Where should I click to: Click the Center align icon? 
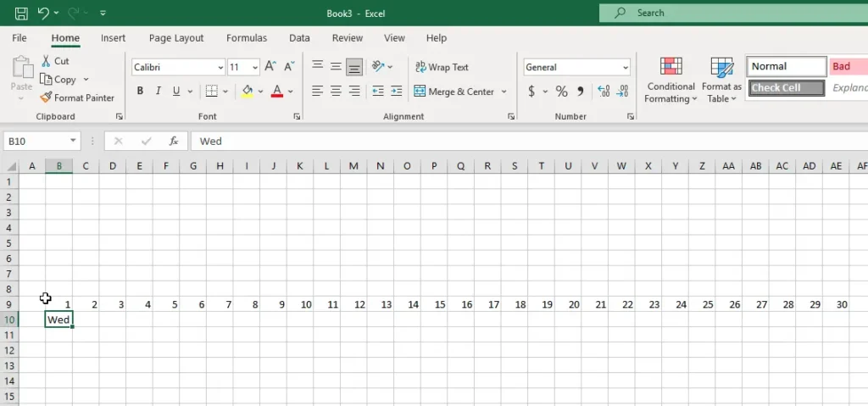point(336,92)
